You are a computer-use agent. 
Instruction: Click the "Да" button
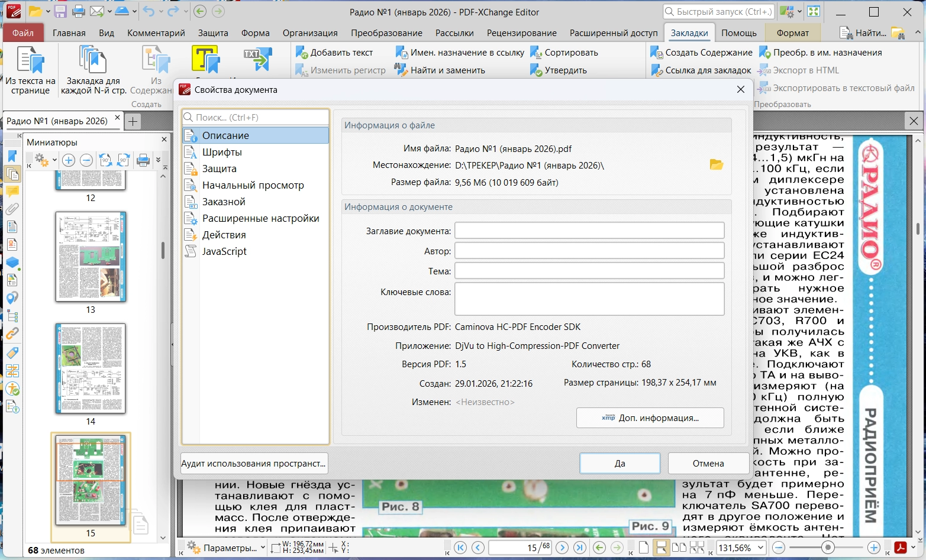click(x=620, y=464)
